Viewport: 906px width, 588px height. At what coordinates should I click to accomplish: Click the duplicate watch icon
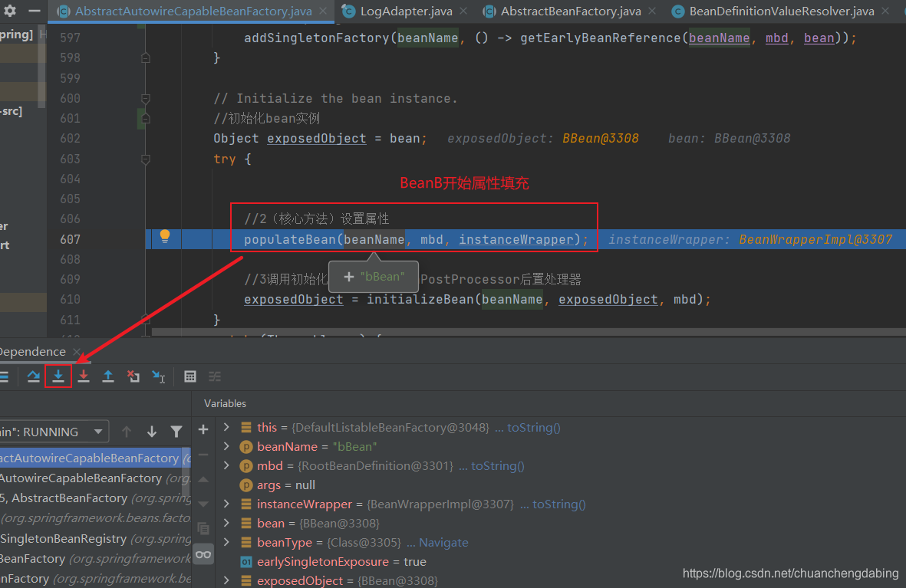click(x=203, y=528)
